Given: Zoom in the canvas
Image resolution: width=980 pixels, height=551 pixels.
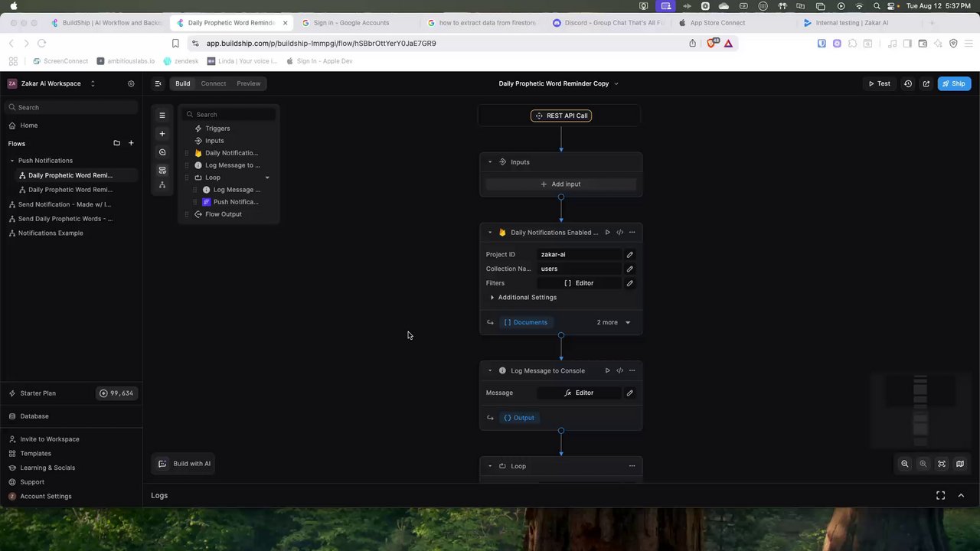Looking at the screenshot, I should 923,464.
